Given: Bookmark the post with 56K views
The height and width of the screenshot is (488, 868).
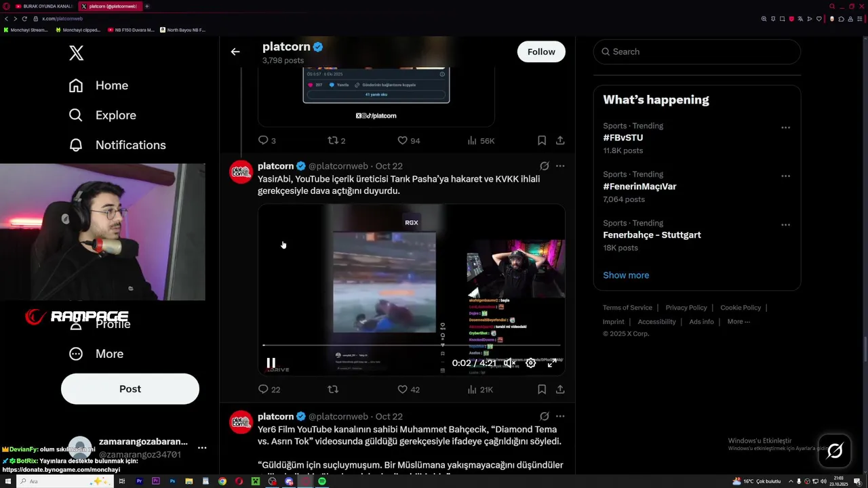Looking at the screenshot, I should [x=542, y=140].
